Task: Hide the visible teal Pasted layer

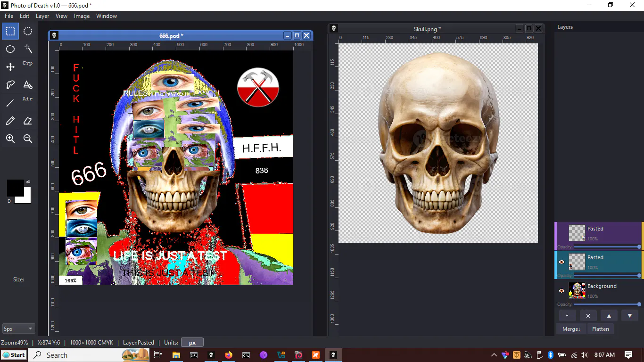Action: (x=561, y=262)
